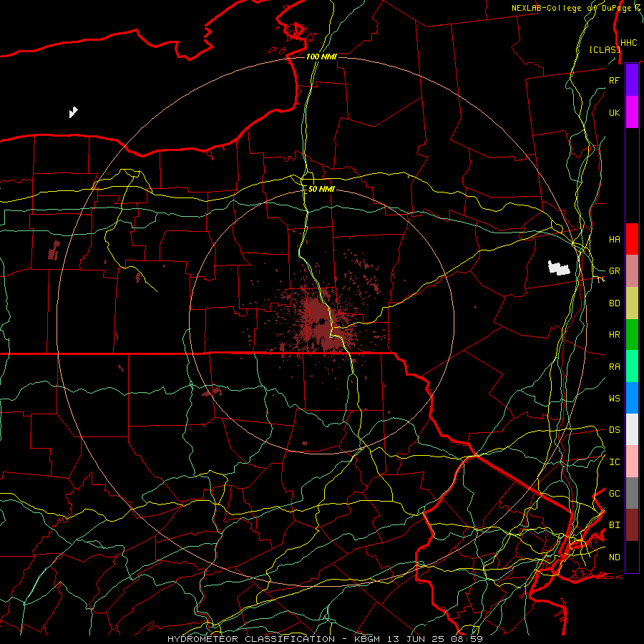Pick the RA light green legend swatch
The image size is (644, 644).
click(632, 366)
